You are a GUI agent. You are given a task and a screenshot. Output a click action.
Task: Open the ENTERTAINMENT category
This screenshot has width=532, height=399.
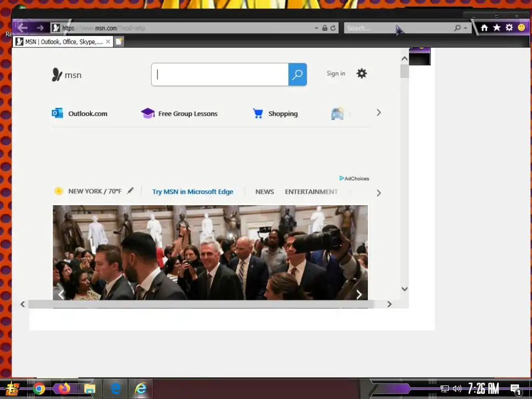coord(311,192)
